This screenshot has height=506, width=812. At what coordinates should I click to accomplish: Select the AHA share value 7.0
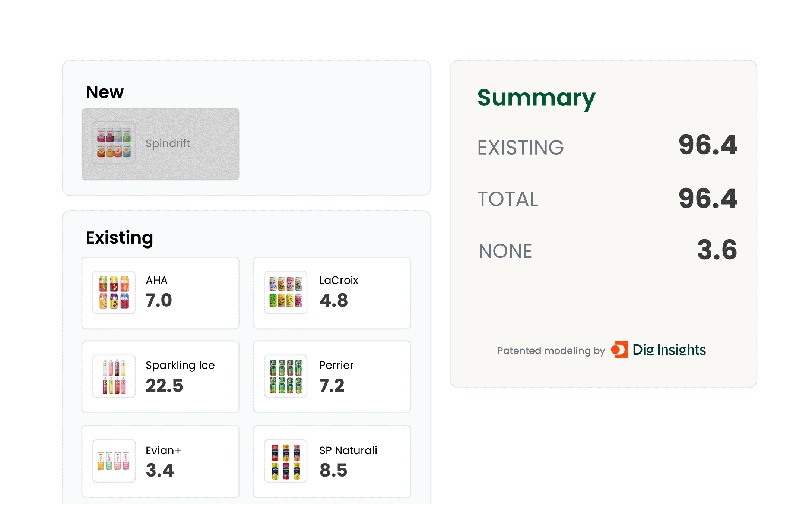tap(159, 300)
